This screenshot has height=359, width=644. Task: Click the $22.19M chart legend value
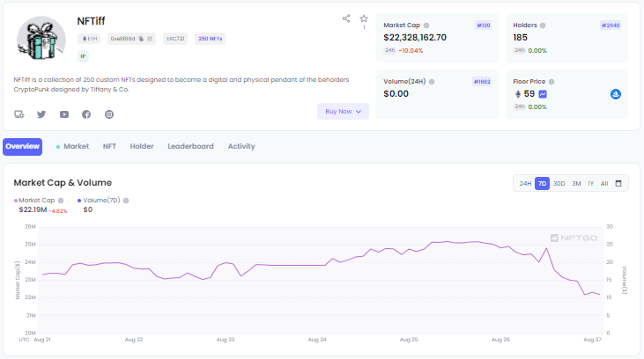click(33, 209)
